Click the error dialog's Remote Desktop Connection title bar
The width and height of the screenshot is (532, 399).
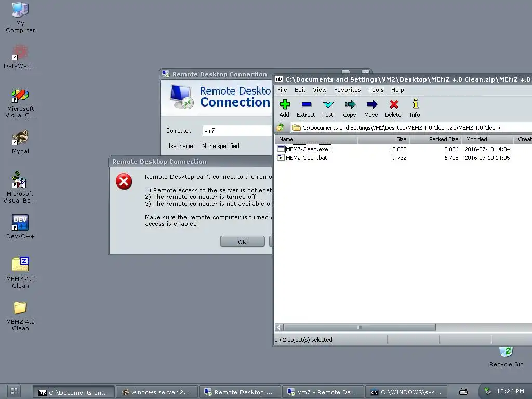[x=191, y=162]
